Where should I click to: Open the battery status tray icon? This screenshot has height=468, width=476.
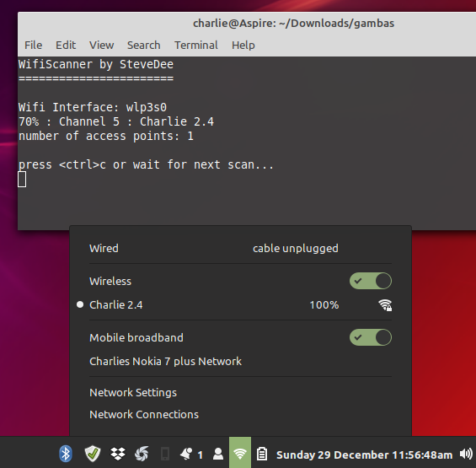click(262, 454)
